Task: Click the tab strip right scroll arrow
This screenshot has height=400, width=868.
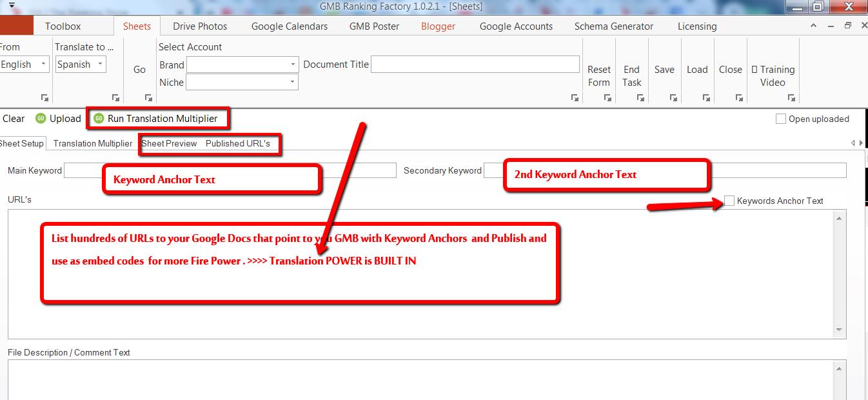Action: (x=860, y=143)
